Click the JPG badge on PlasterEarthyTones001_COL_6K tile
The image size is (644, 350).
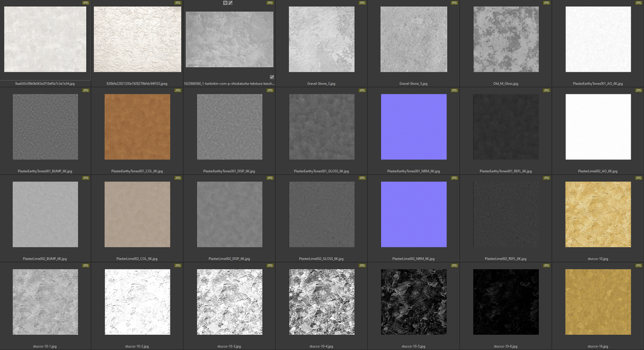(178, 90)
